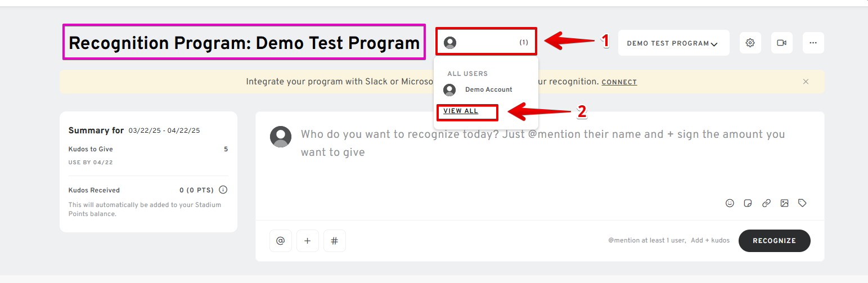Screen dimensions: 868x283
Task: Upload an image with the picture icon
Action: [784, 203]
